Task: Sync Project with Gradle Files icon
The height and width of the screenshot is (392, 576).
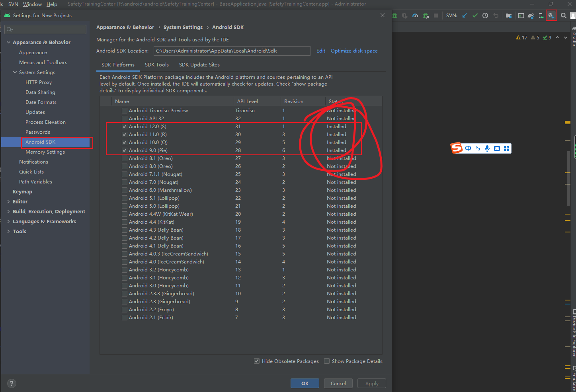Action: [531, 16]
